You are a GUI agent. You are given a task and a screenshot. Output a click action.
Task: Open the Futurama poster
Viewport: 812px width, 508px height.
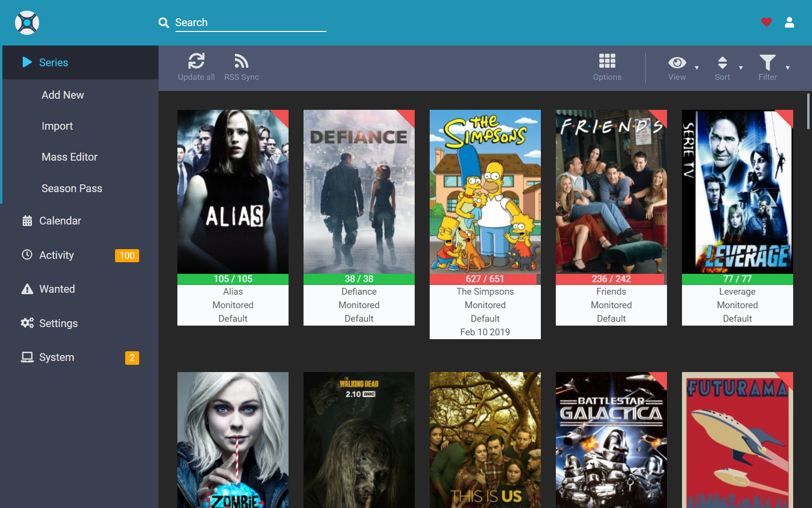pos(738,440)
